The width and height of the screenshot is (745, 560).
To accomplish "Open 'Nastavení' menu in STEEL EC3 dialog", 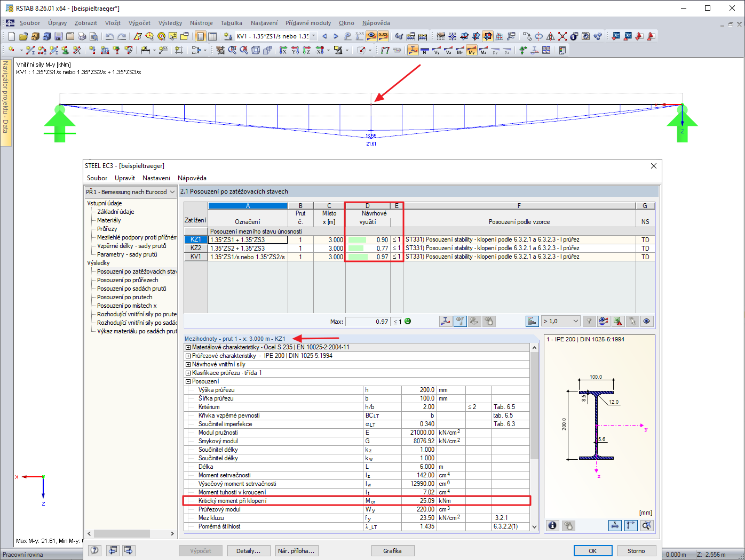I will point(156,178).
